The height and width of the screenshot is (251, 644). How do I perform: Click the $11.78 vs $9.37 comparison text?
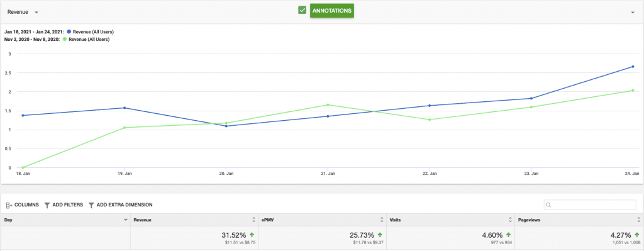[369, 242]
